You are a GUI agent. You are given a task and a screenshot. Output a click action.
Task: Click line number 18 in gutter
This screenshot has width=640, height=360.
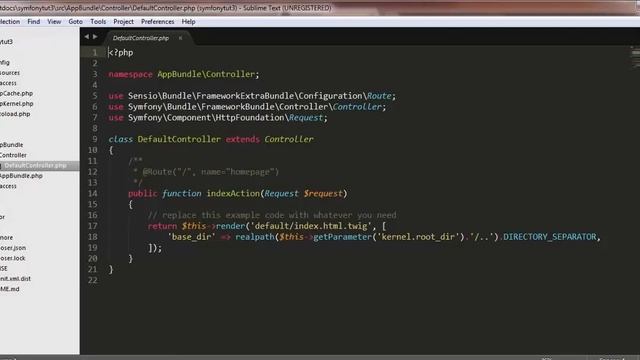(93, 237)
